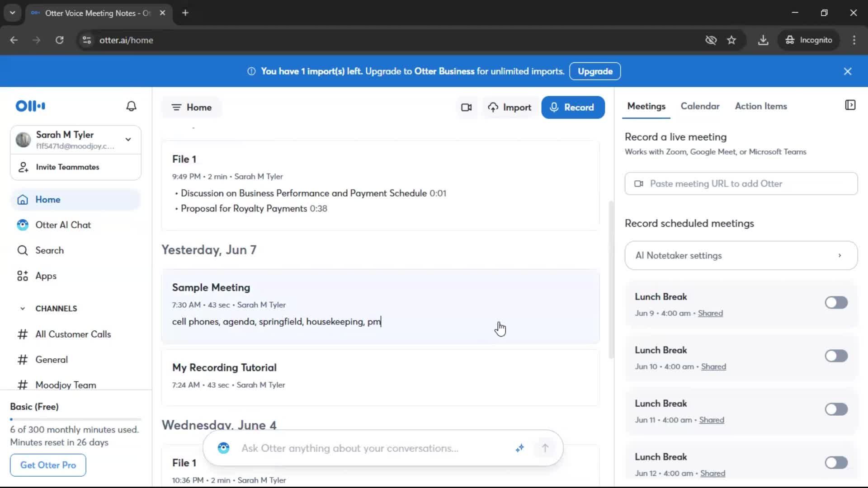
Task: Open Shared link for Jun 12 Lunch Break
Action: click(712, 473)
